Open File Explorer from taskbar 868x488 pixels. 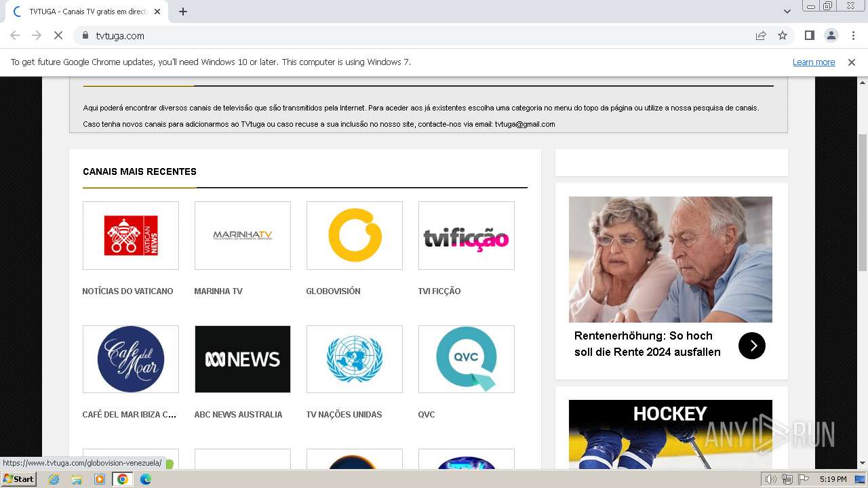pos(77,479)
